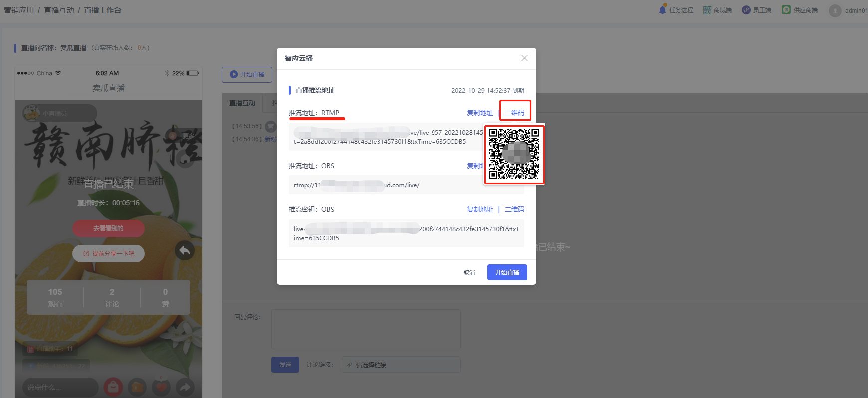Click orange gift icon in preview
Image resolution: width=868 pixels, height=398 pixels.
pyautogui.click(x=137, y=387)
